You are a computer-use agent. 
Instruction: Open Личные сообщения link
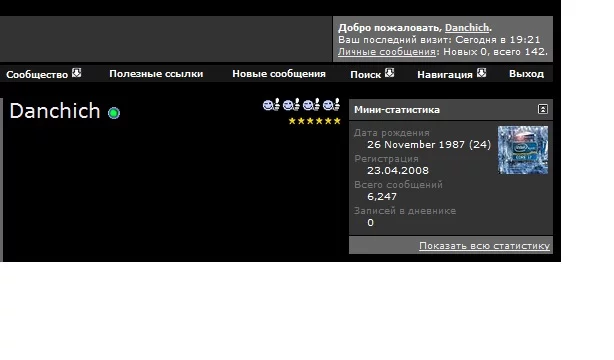(x=387, y=52)
